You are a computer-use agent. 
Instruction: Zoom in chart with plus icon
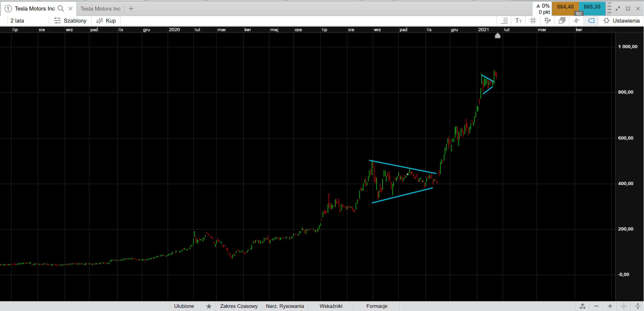610,306
